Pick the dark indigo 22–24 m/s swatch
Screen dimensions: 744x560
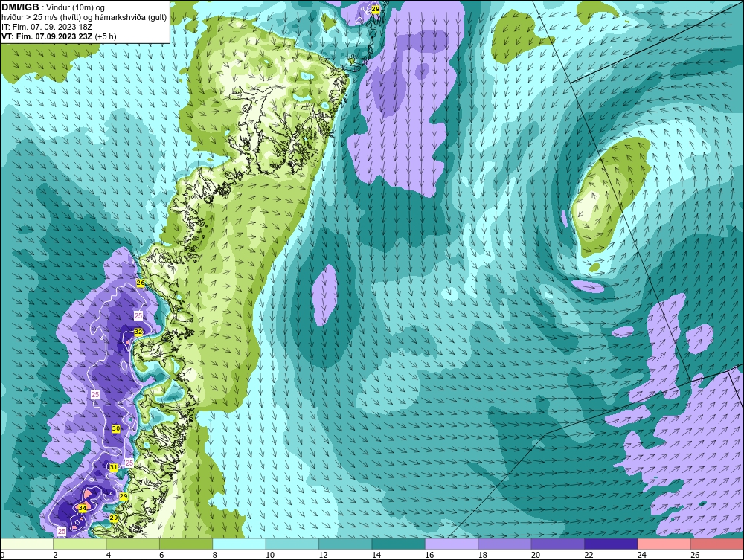(611, 544)
